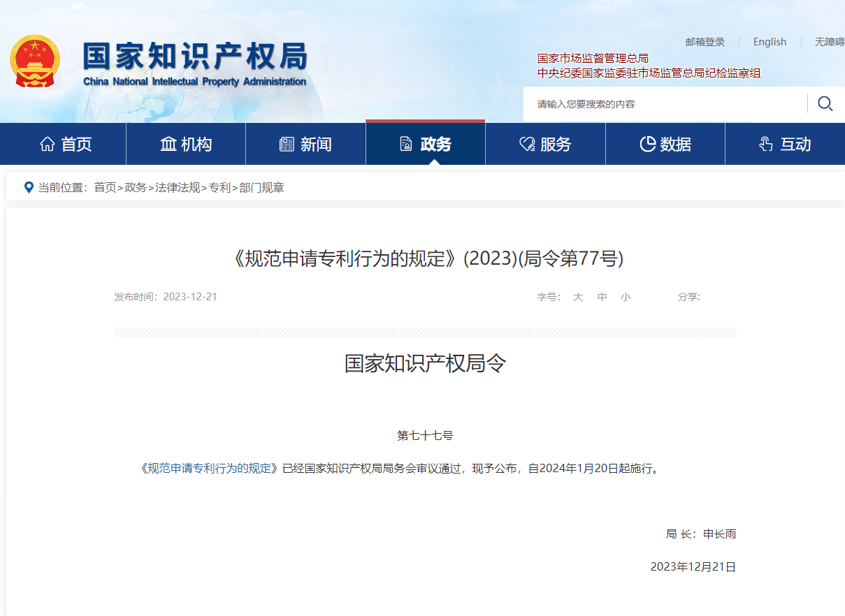The image size is (845, 616).
Task: Open the 服务 services section
Action: coord(545,145)
